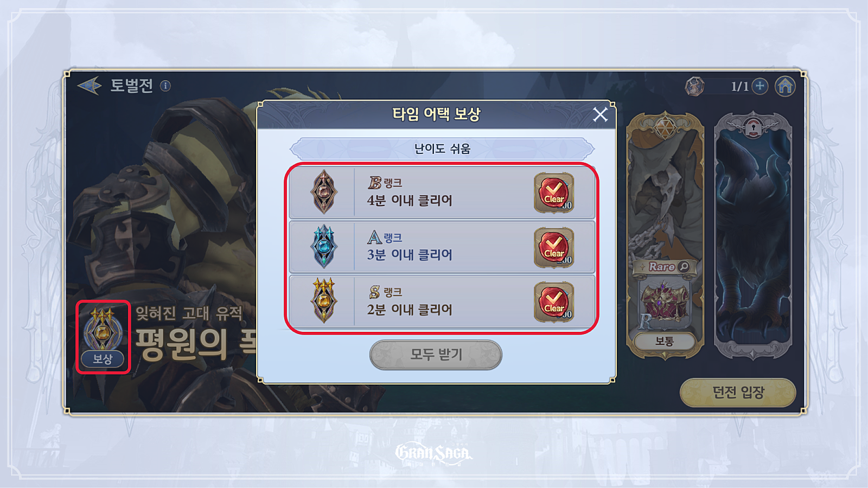The image size is (868, 488).
Task: Select the B랭크 reward medal icon
Action: click(324, 192)
